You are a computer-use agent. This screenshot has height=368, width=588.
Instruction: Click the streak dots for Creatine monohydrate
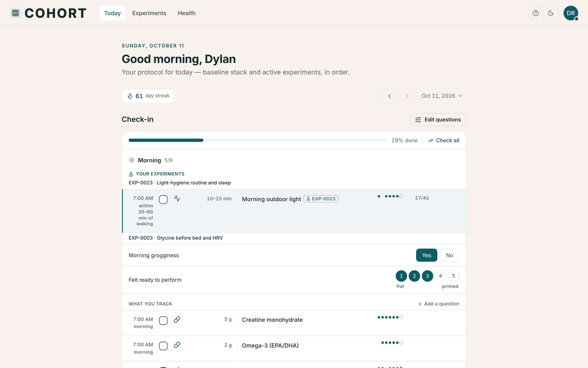[x=390, y=317]
